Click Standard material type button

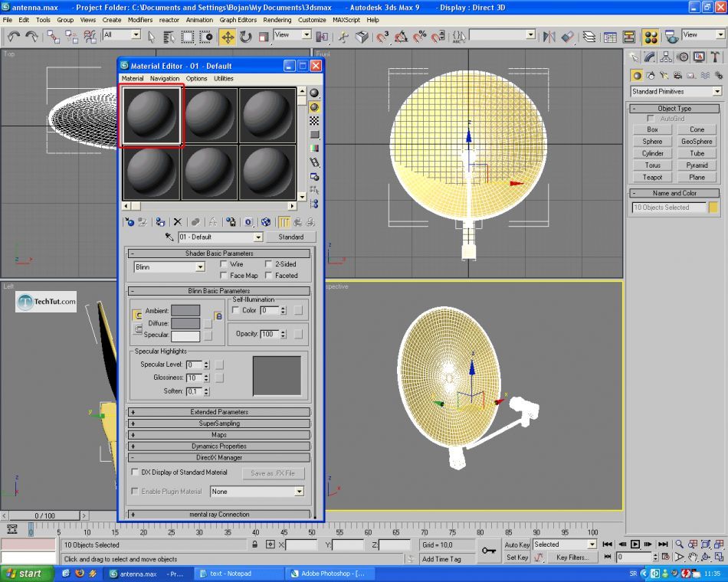click(291, 237)
